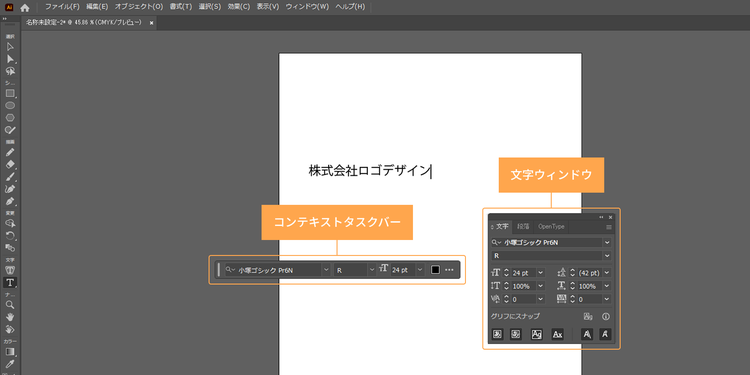Open font family dropdown in context task bar
This screenshot has width=750, height=375.
coord(326,270)
